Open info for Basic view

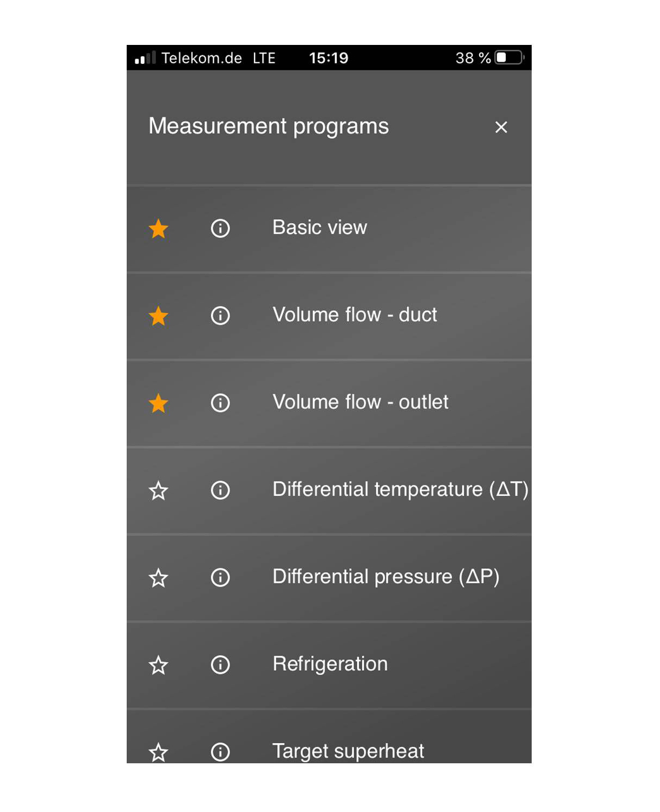(x=220, y=228)
